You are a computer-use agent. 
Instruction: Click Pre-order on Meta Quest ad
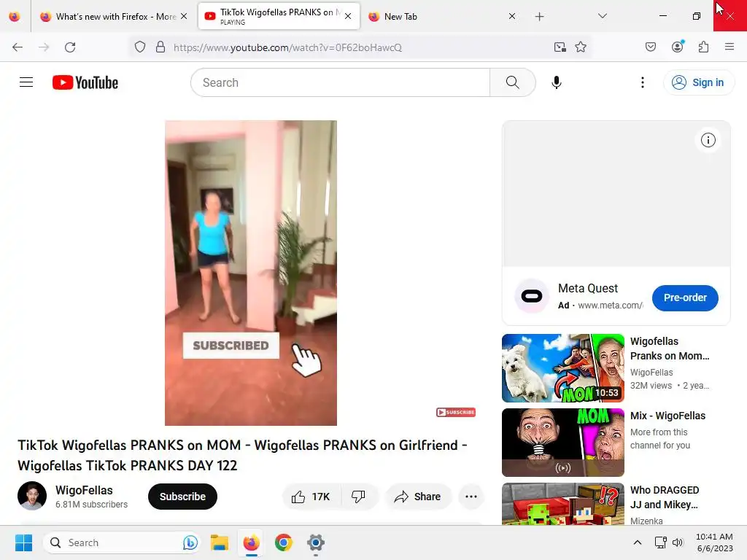[x=685, y=297]
